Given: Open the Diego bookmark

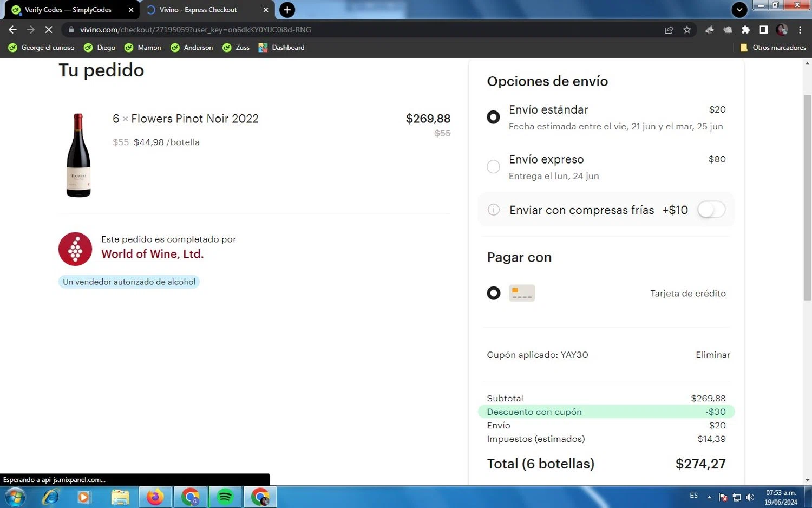Looking at the screenshot, I should pyautogui.click(x=100, y=48).
